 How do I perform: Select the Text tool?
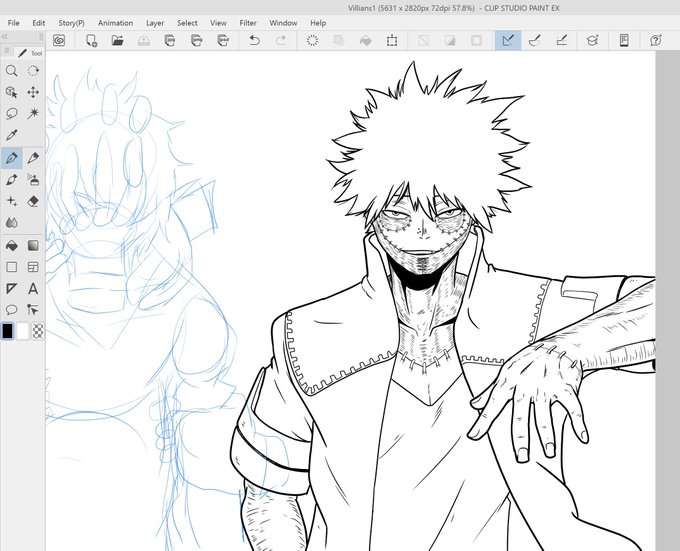pos(33,289)
